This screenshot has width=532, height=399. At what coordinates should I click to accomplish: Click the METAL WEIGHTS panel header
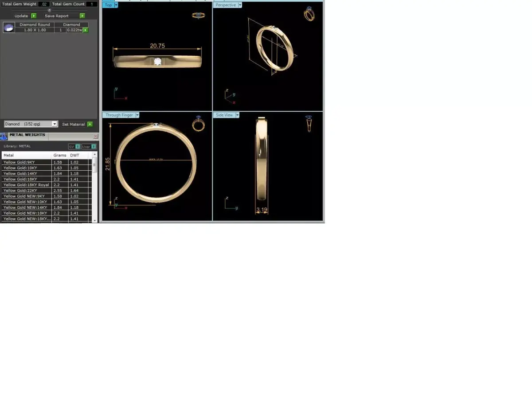[x=27, y=136]
